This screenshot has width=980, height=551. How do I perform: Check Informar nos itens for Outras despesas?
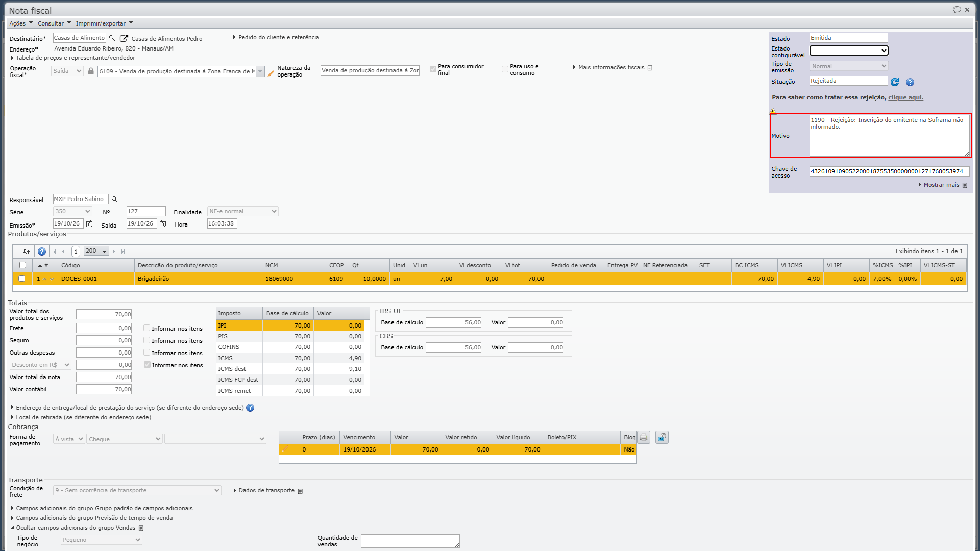point(146,353)
